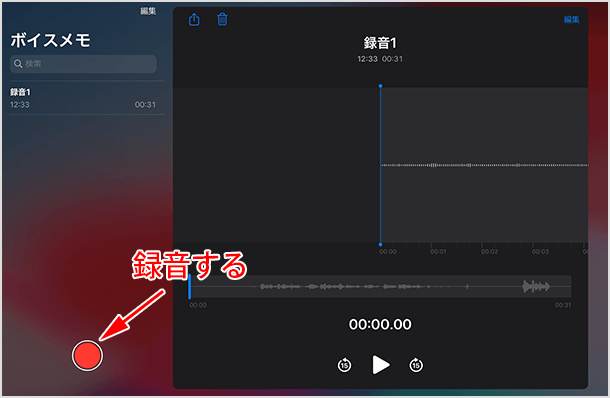The image size is (610, 398).
Task: Click the blue 編集 button in detail pane
Action: pyautogui.click(x=571, y=19)
